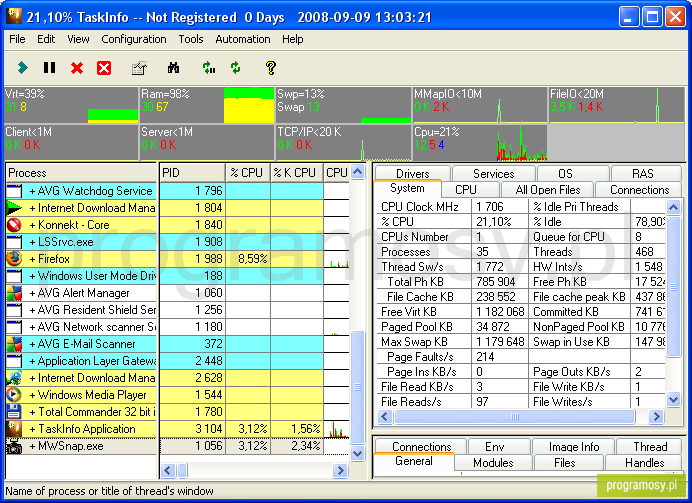The height and width of the screenshot is (503, 692).
Task: Click the boxed red X kill icon
Action: click(x=104, y=68)
